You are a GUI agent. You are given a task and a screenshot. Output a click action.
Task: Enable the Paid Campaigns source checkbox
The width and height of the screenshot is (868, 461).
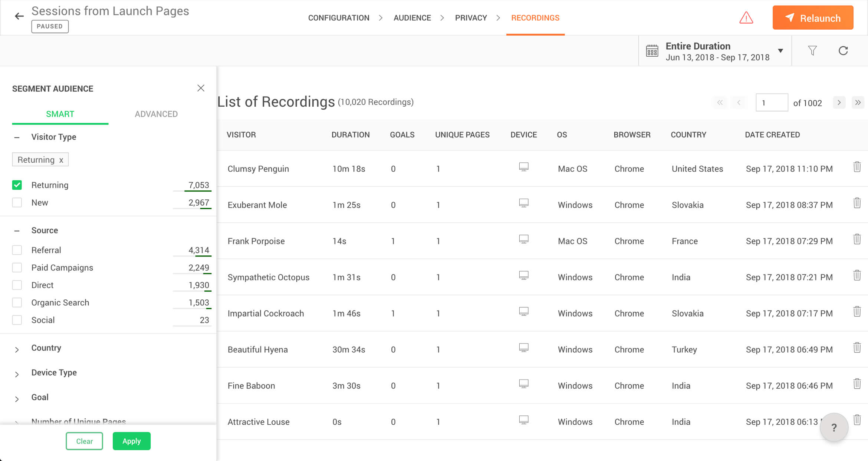(x=17, y=268)
